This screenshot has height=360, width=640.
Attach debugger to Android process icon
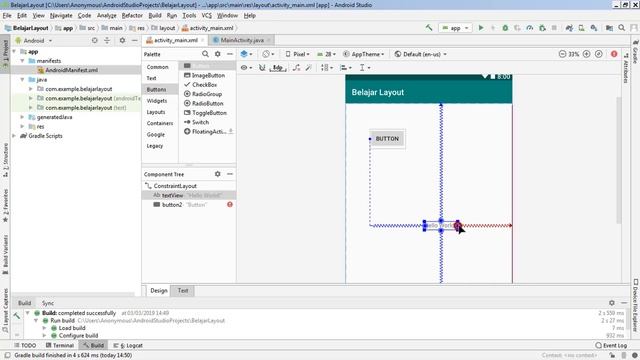click(542, 28)
